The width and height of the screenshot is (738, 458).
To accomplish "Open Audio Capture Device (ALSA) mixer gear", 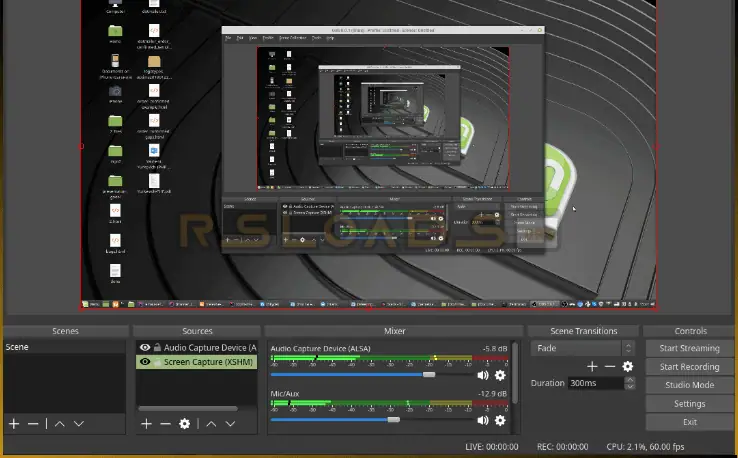I will tap(500, 375).
